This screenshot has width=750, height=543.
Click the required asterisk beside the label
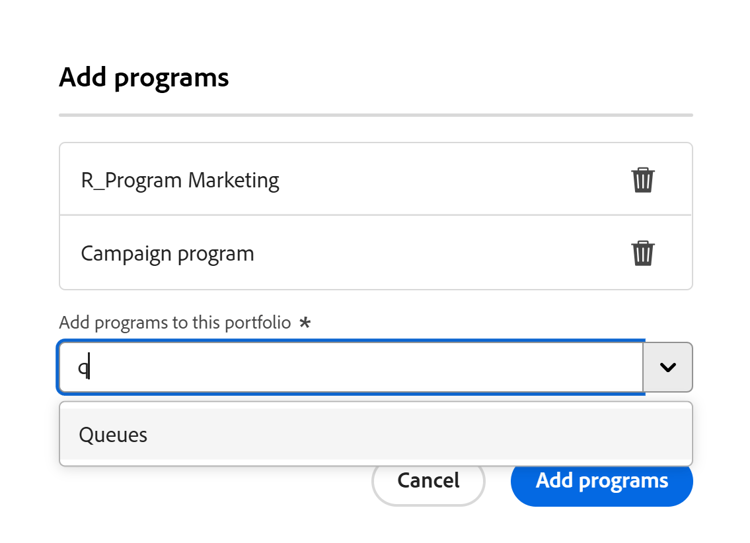(x=305, y=323)
